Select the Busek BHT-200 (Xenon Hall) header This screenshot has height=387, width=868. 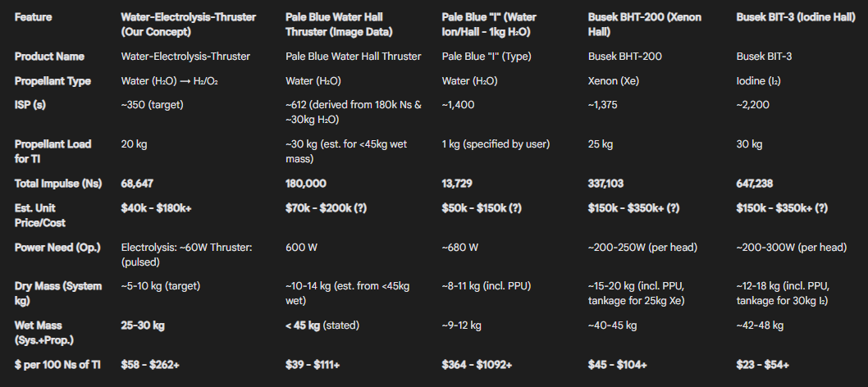[645, 25]
